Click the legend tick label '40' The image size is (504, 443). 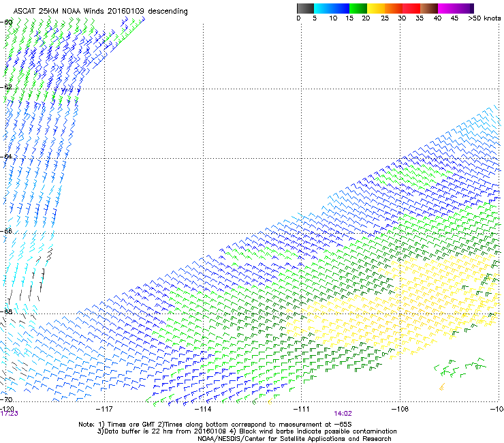[437, 18]
